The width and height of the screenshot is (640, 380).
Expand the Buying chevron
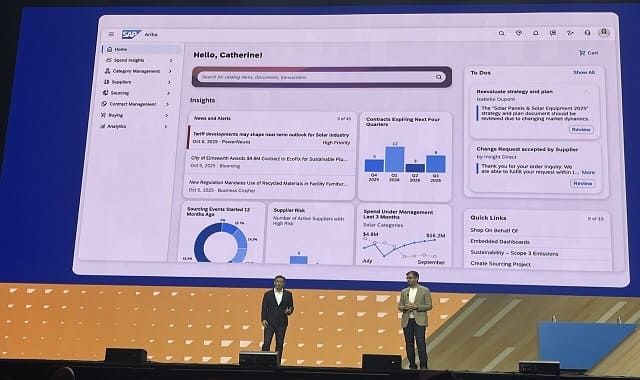click(167, 116)
